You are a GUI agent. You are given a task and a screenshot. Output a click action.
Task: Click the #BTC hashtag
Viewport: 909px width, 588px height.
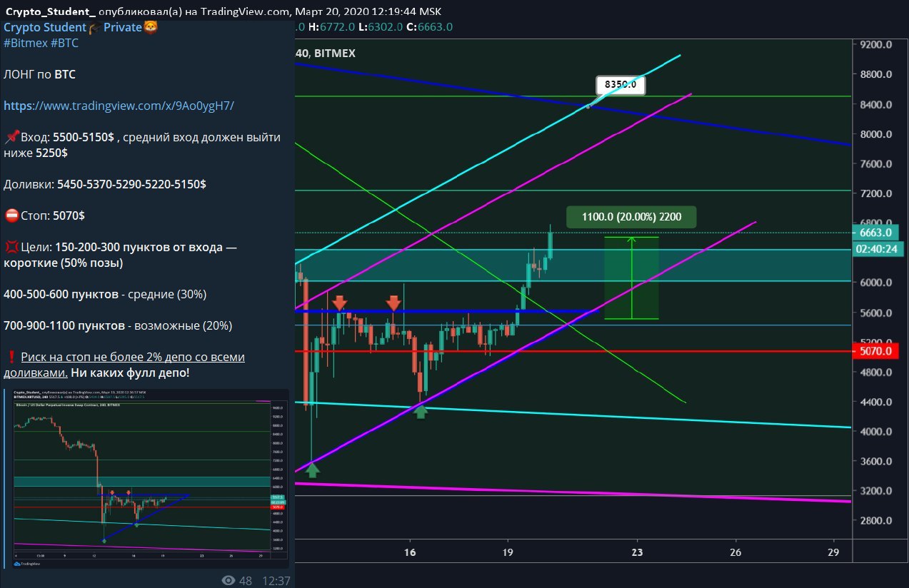(x=64, y=43)
